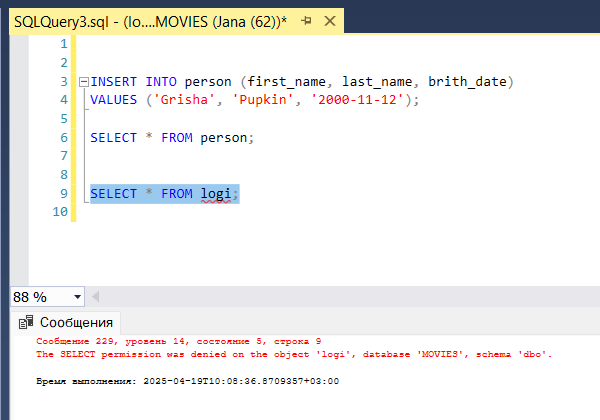Click the Сообщения tab icon
The height and width of the screenshot is (420, 600).
tap(26, 322)
